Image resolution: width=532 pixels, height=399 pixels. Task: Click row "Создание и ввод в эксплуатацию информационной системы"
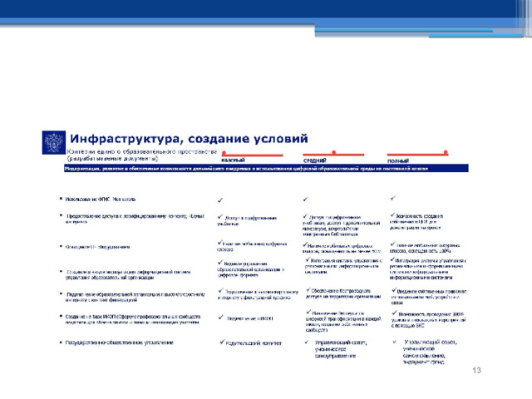128,274
